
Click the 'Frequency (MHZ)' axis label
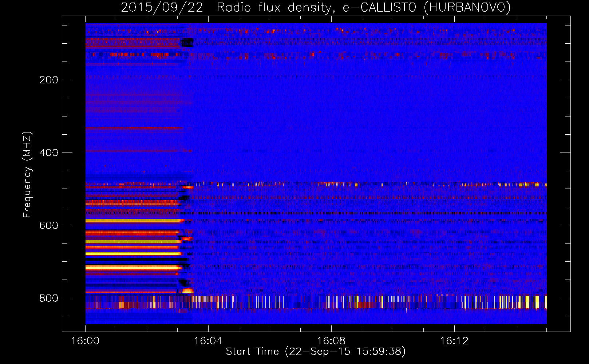pos(27,175)
